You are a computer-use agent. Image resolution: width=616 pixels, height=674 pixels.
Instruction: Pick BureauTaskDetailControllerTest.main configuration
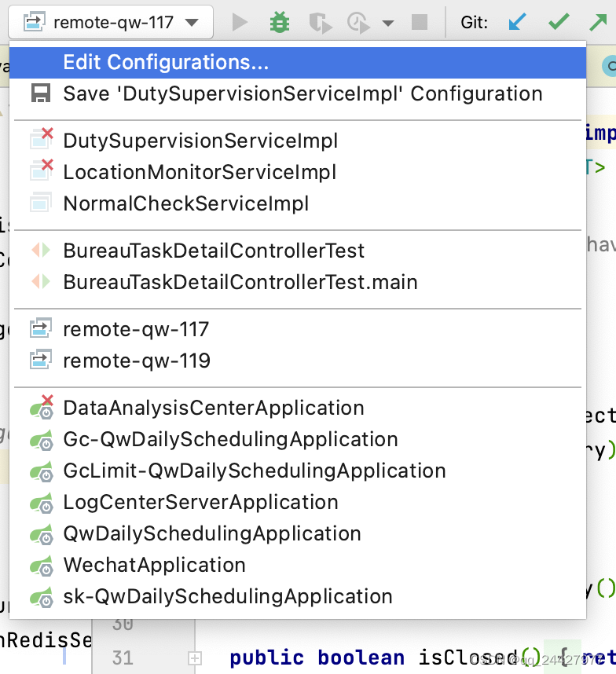(240, 283)
